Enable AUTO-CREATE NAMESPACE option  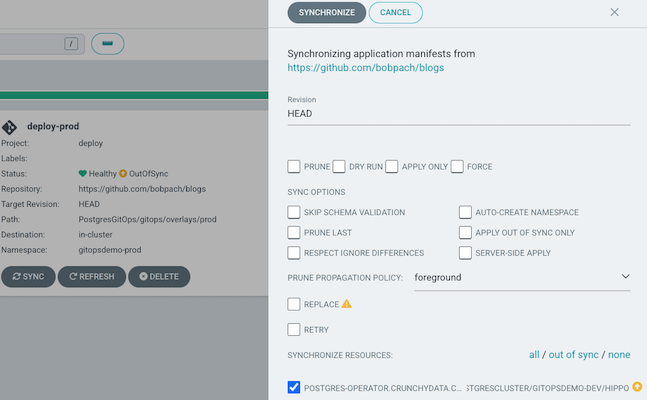tap(466, 212)
